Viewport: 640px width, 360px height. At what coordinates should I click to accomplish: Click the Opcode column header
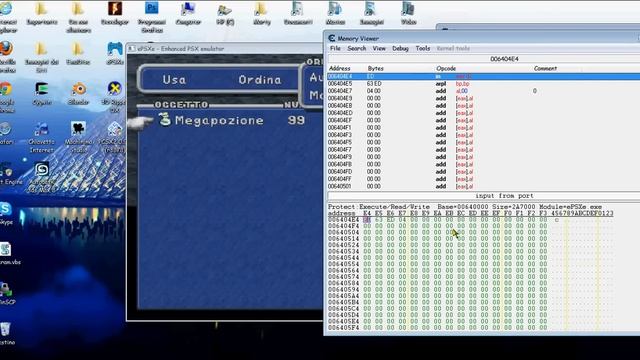coord(446,68)
